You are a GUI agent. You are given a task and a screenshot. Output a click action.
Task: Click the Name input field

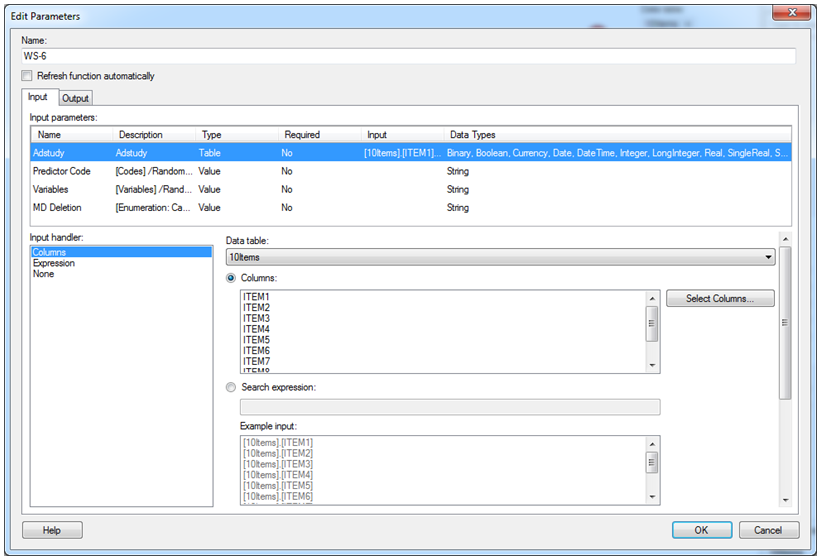pyautogui.click(x=409, y=57)
